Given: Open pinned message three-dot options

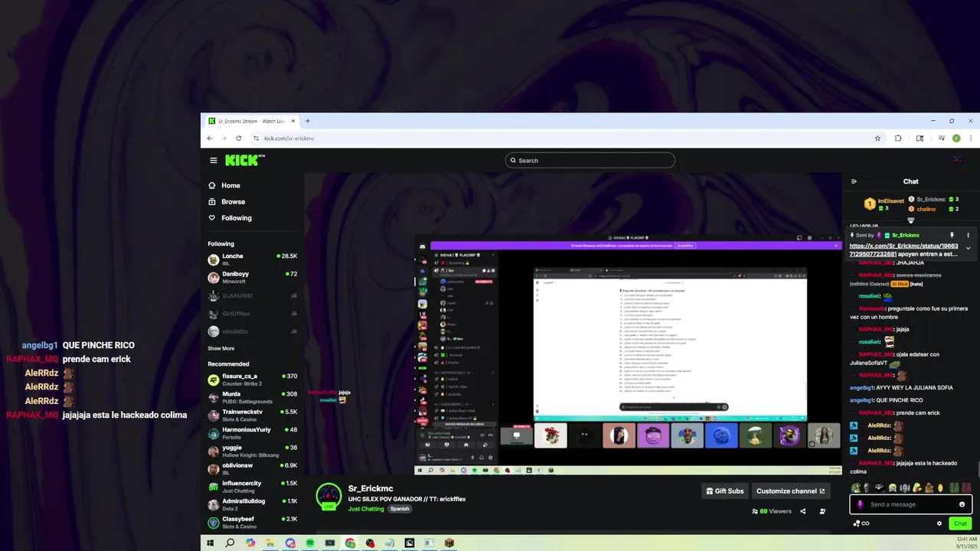Looking at the screenshot, I should 968,235.
